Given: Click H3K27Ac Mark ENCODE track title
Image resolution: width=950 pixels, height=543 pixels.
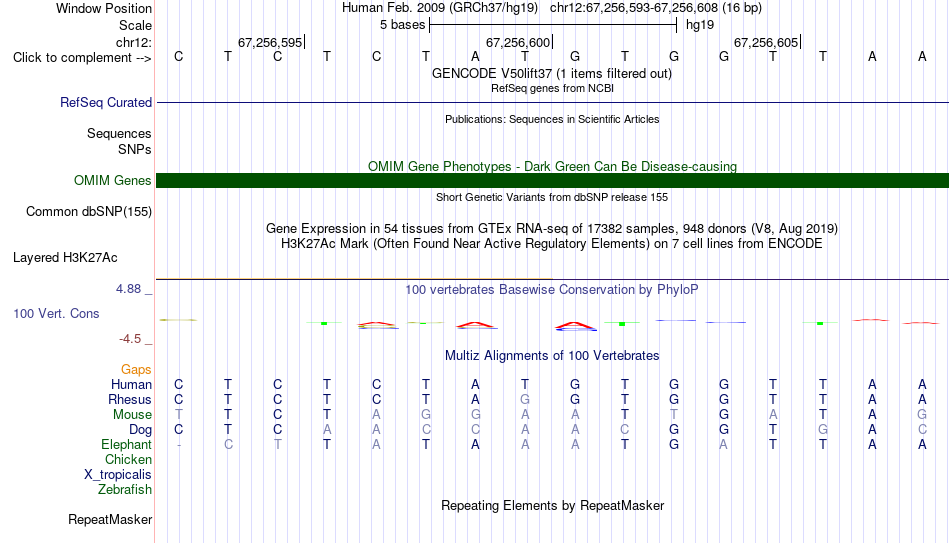Looking at the screenshot, I should click(552, 244).
